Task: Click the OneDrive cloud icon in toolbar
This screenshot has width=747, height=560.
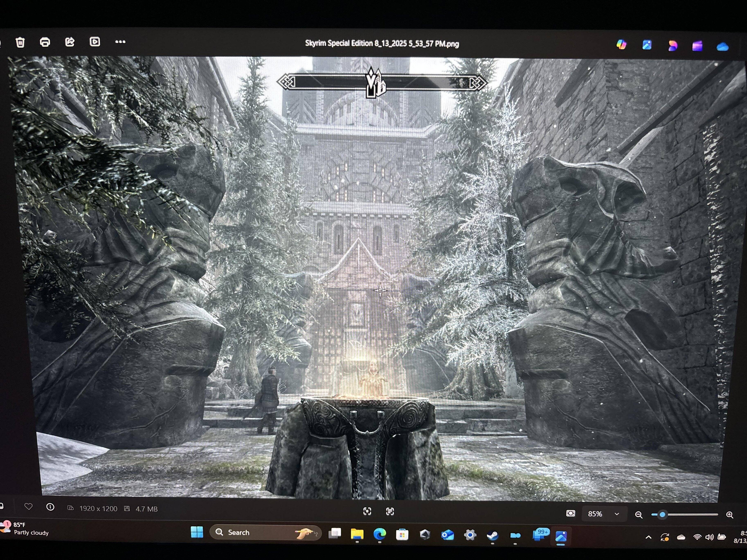Action: click(x=722, y=47)
